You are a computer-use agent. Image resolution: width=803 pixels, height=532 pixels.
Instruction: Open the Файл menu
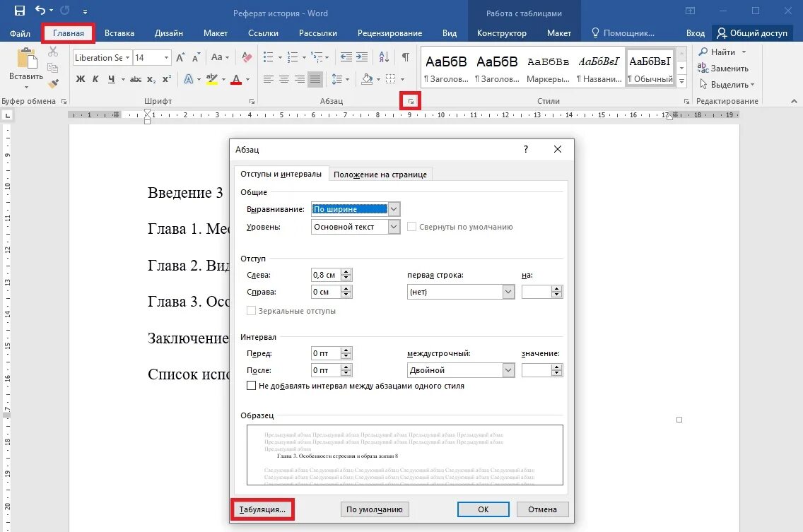click(x=20, y=33)
